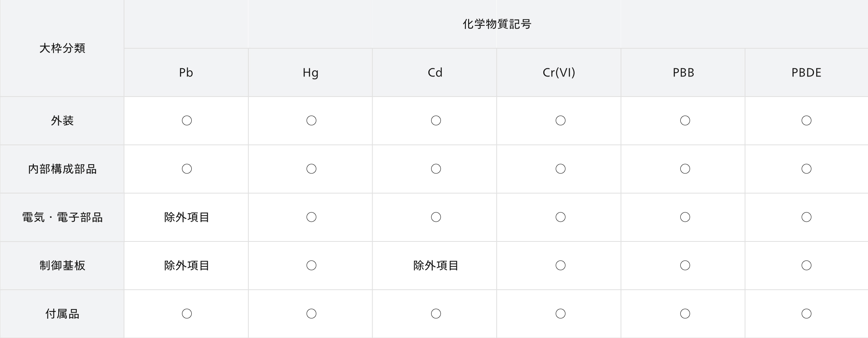The image size is (868, 338).
Task: Click the 大枠分類 header cell
Action: point(62,48)
